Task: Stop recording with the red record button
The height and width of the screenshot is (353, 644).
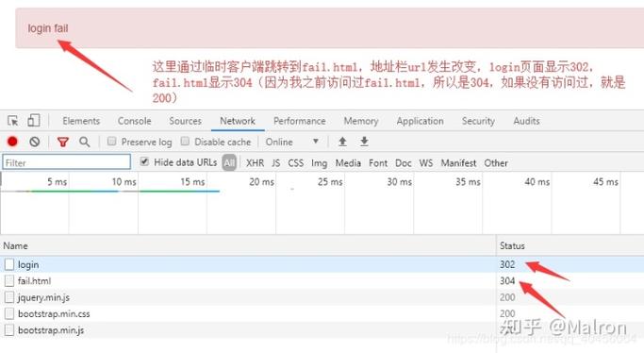Action: pos(12,142)
